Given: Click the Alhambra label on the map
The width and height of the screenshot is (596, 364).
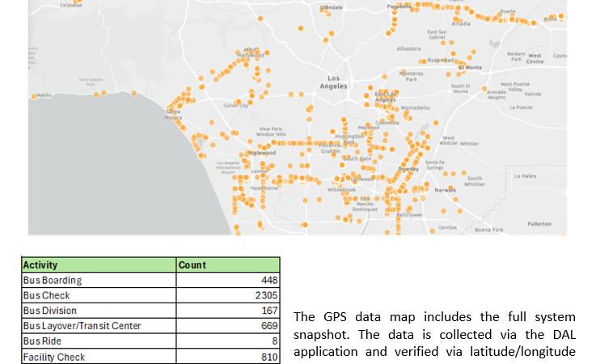Looking at the screenshot, I should pyautogui.click(x=408, y=49).
